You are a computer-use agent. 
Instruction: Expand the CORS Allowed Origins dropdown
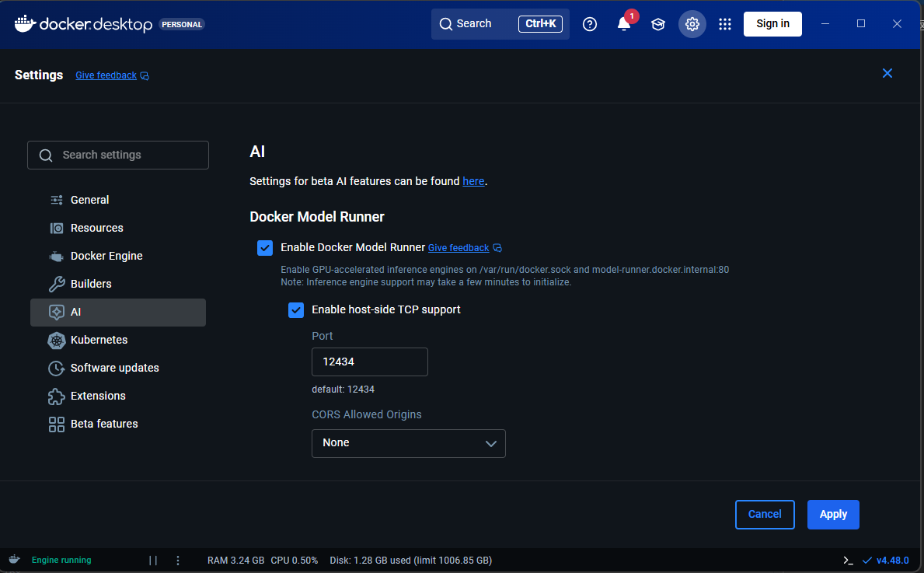coord(409,443)
